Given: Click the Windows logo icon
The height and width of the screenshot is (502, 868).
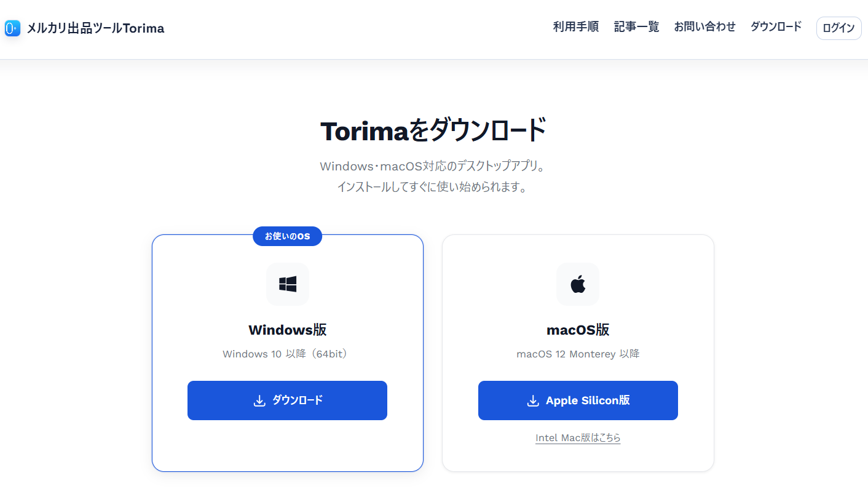Looking at the screenshot, I should (x=288, y=284).
